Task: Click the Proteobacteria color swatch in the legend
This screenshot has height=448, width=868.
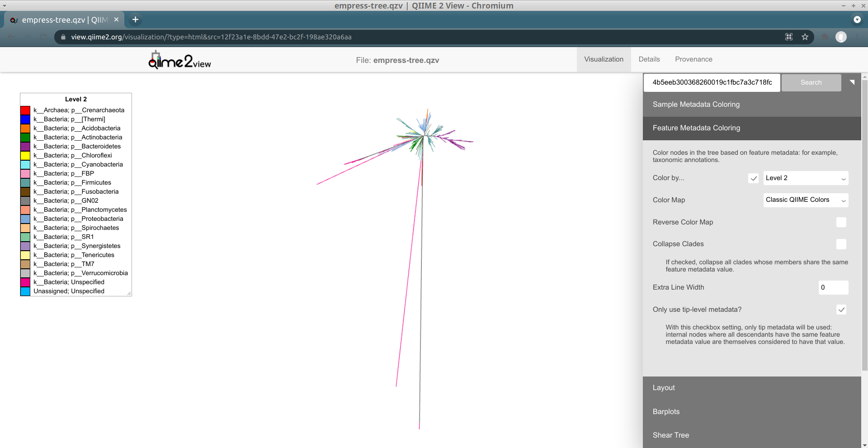Action: (x=25, y=219)
